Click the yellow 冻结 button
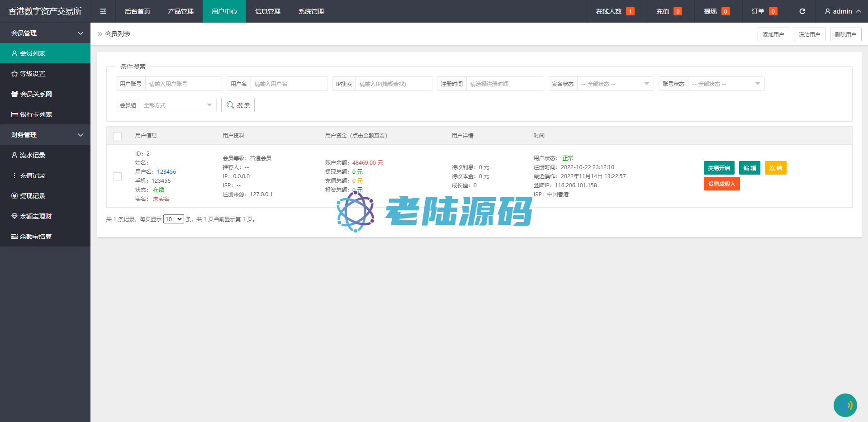Screen dimensions: 868x422 tap(775, 168)
